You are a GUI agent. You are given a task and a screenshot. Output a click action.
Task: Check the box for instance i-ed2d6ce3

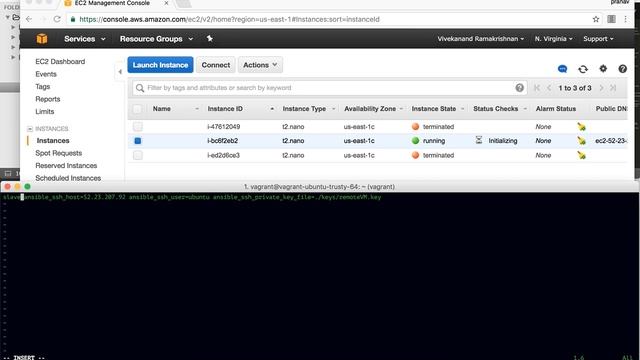pos(138,155)
